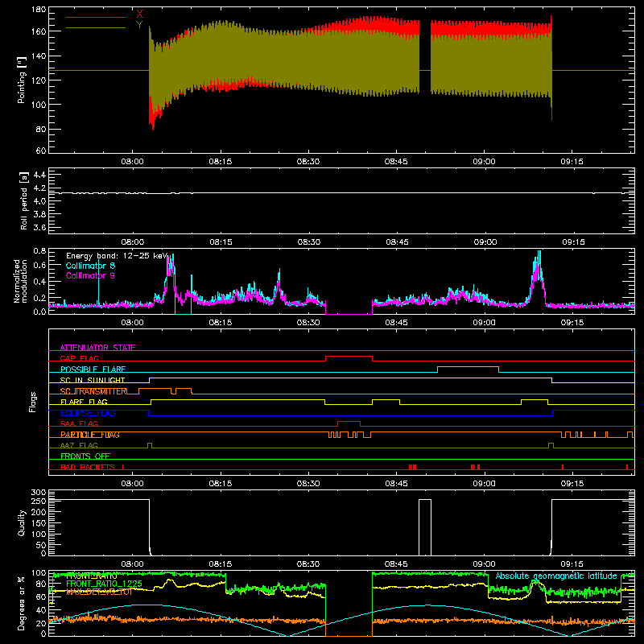Viewport: 644px width, 644px height.
Task: Click the 180 value on Pointing axis
Action: pyautogui.click(x=39, y=10)
